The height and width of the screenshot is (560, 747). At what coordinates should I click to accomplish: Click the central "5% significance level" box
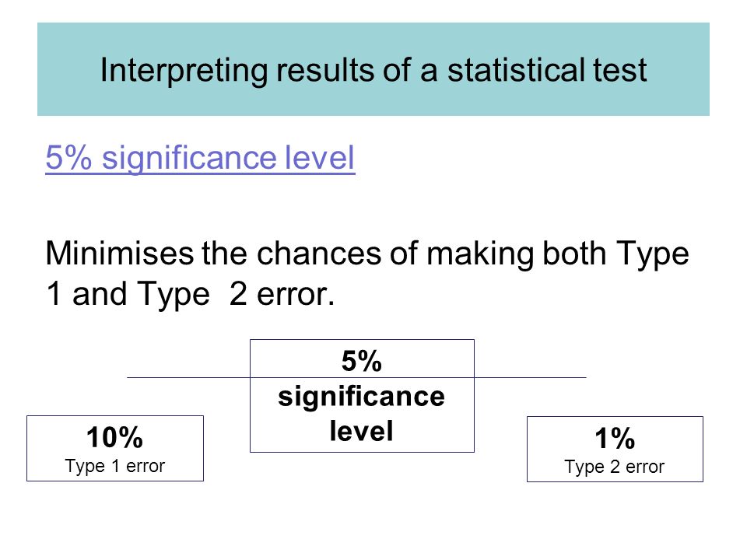(362, 396)
